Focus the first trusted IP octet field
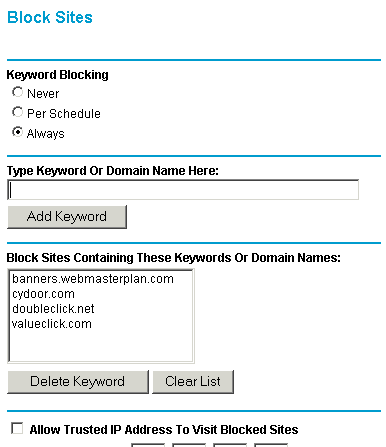This screenshot has width=386, height=447. coord(148,445)
